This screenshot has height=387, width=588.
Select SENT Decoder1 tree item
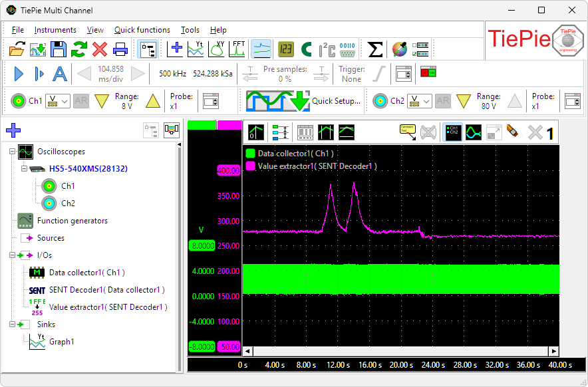107,290
